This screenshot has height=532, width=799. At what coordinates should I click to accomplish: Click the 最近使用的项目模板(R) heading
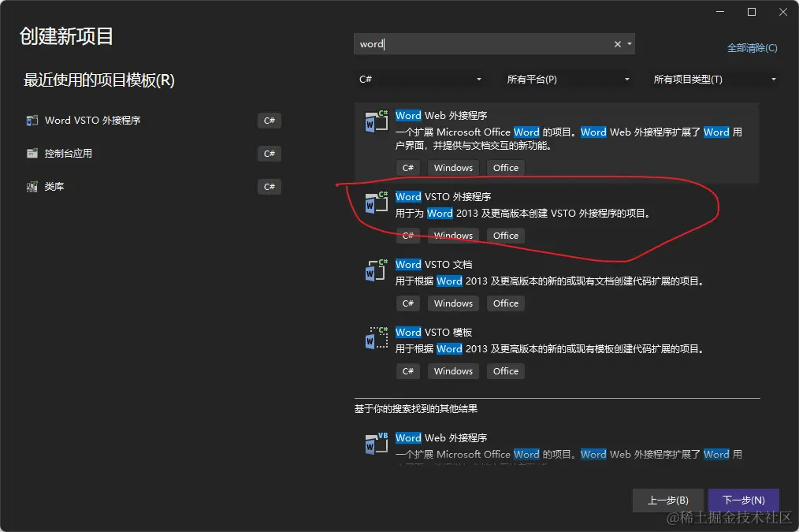98,80
